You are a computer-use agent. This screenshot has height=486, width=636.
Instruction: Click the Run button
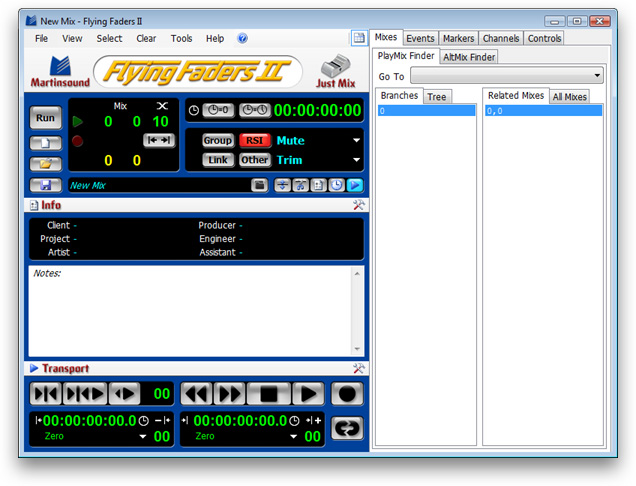[x=45, y=117]
